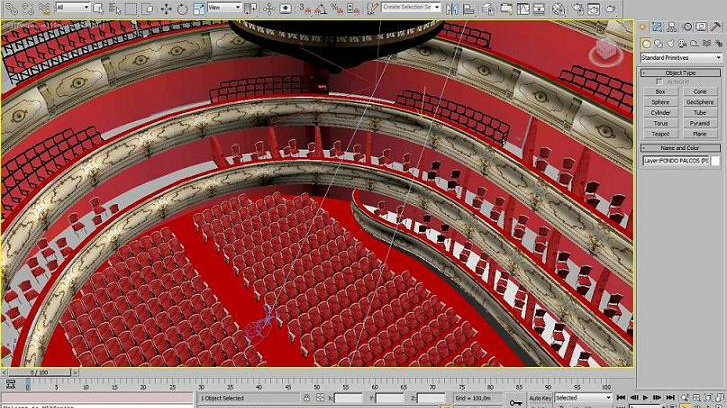
Task: Switch to the Display panel tab
Action: click(701, 27)
